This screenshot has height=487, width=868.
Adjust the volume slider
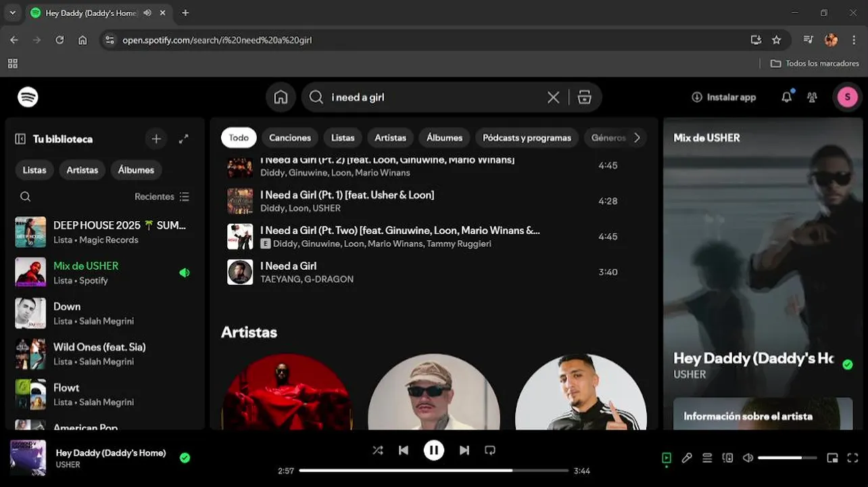tap(789, 458)
